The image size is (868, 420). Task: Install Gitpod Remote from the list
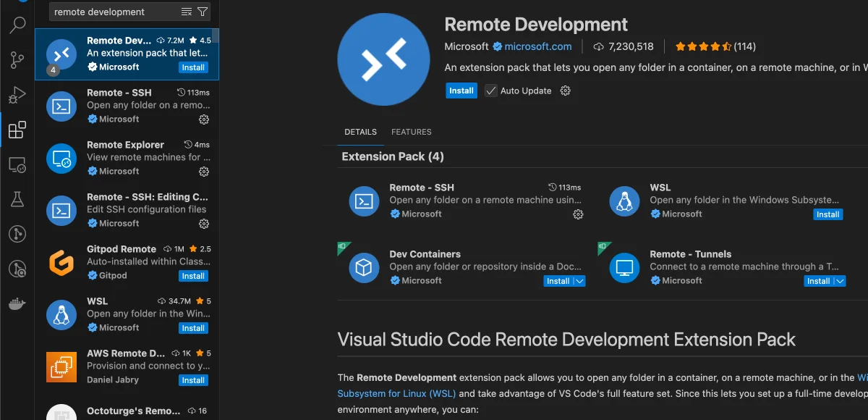193,276
